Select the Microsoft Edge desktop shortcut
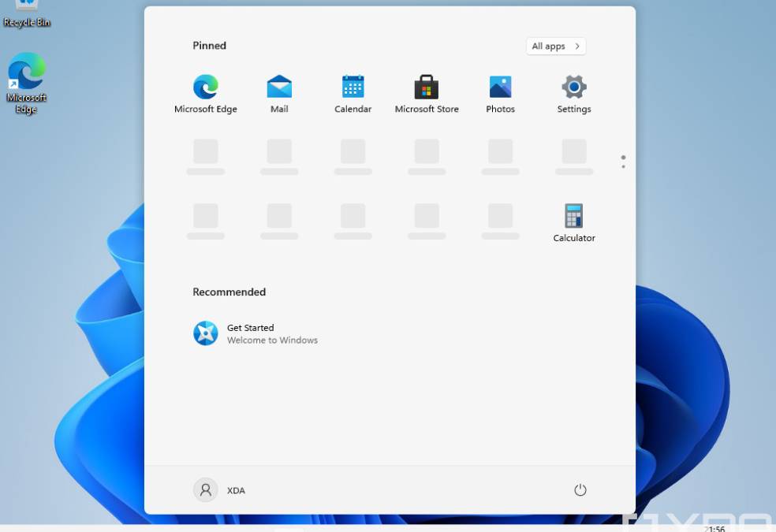 point(27,83)
